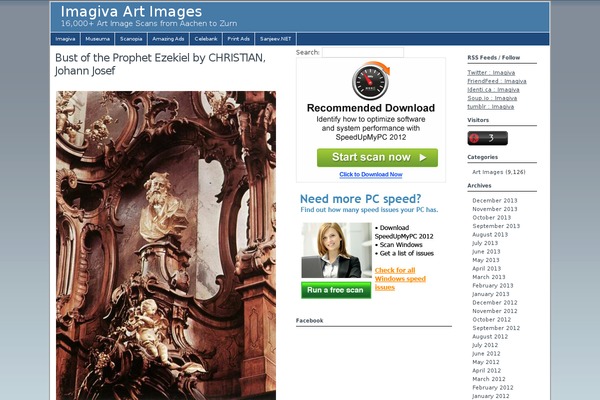View the October 2013 archive
This screenshot has width=600, height=400.
492,217
